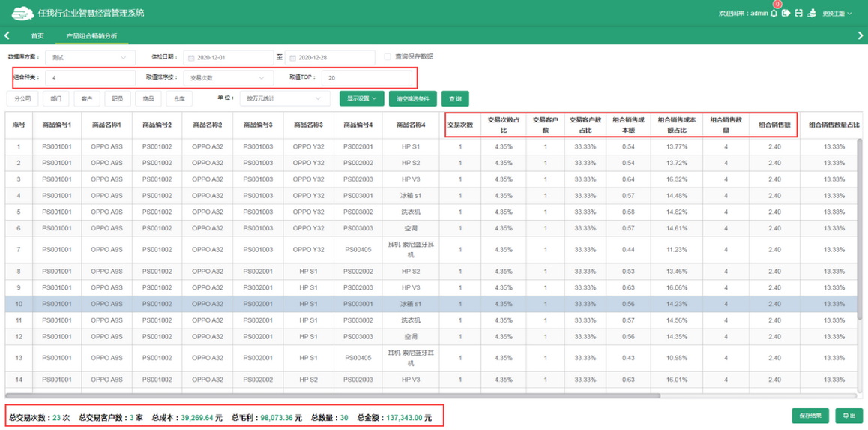868x430 pixels.
Task: Enable the 查询保存数据 checkbox
Action: click(388, 57)
